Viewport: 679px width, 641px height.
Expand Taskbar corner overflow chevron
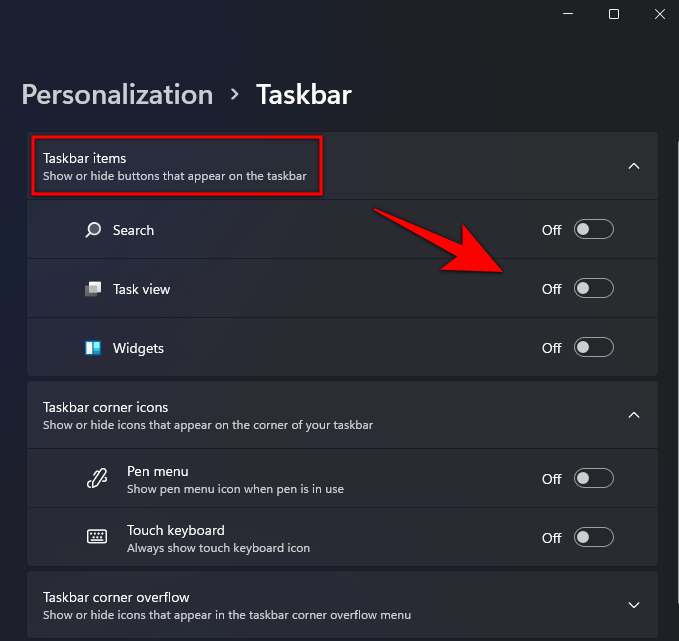coord(633,605)
